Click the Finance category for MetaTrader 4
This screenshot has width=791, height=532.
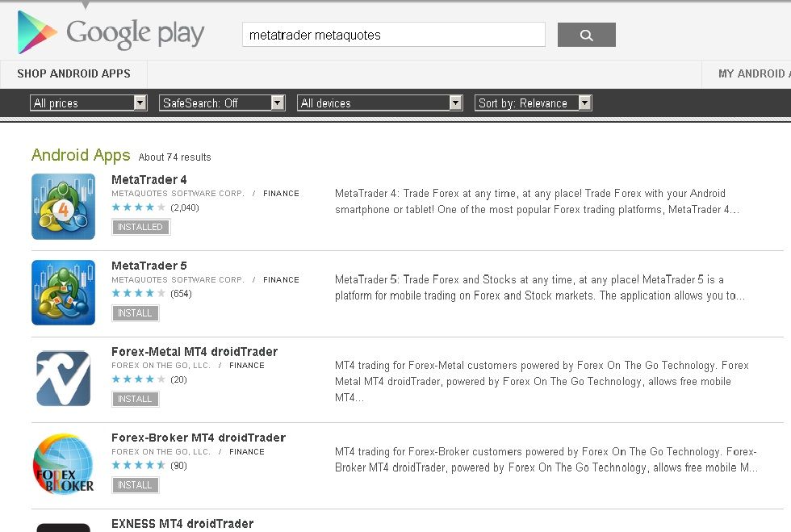(x=281, y=193)
